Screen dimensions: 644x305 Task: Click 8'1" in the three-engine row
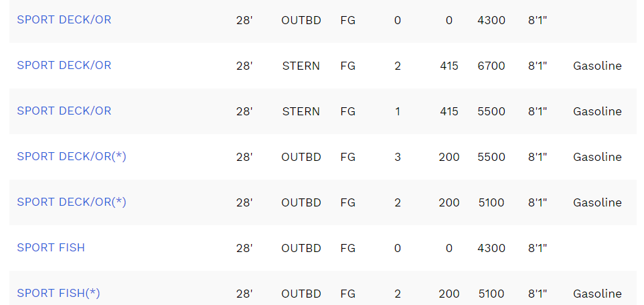[538, 157]
